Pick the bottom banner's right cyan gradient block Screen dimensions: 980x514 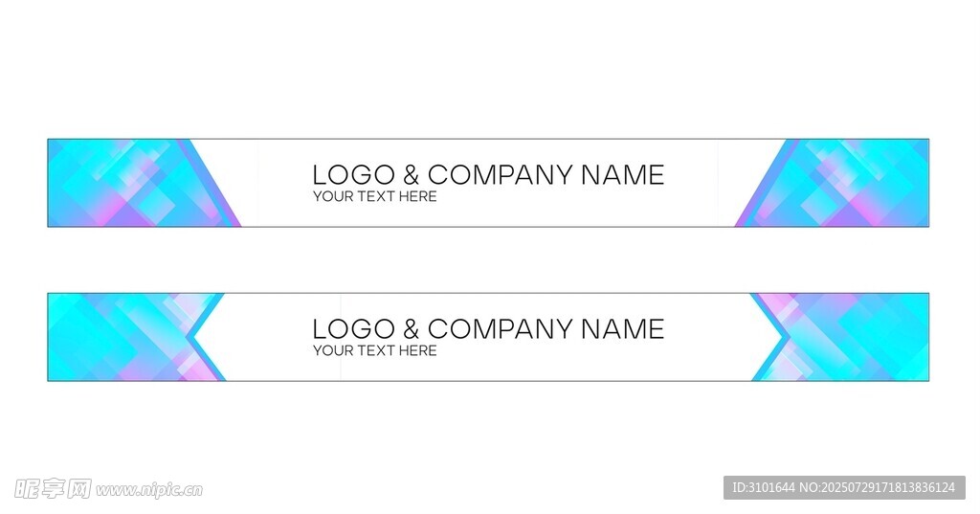(861, 337)
